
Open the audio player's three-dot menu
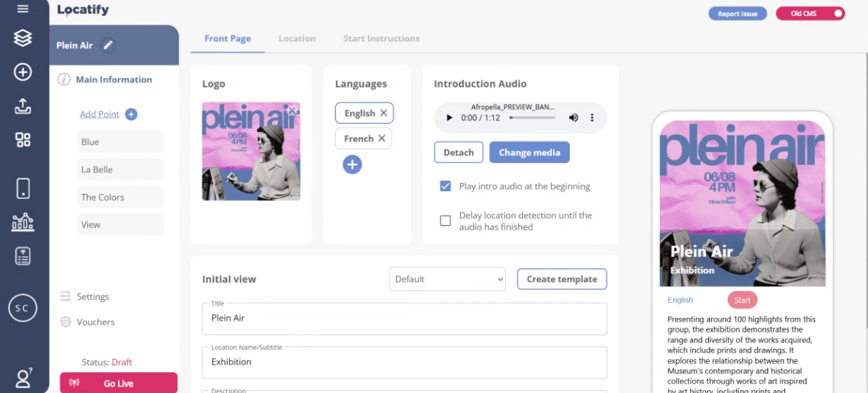(x=592, y=118)
